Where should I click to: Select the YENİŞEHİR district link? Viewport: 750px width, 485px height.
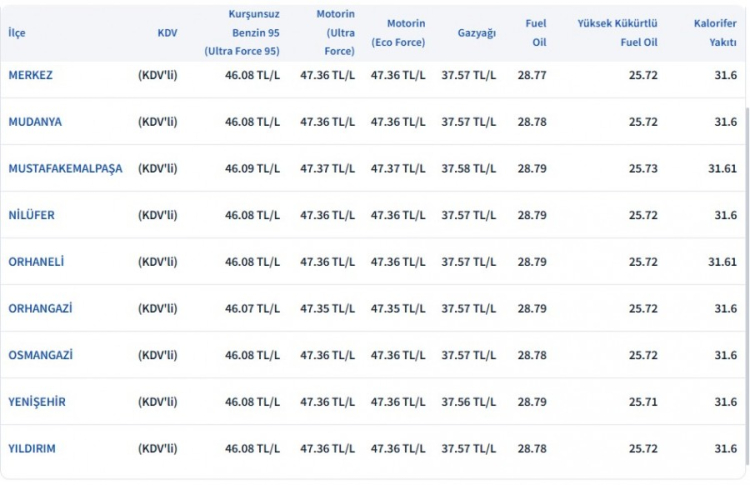pos(37,402)
